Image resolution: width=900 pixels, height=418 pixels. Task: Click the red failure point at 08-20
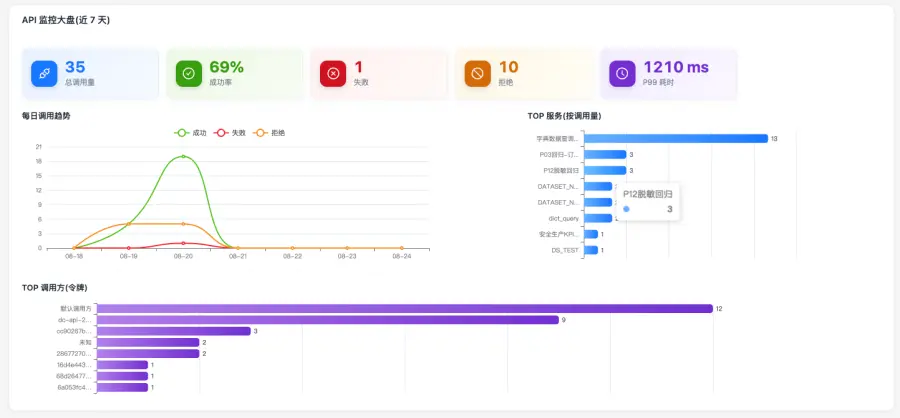click(183, 243)
